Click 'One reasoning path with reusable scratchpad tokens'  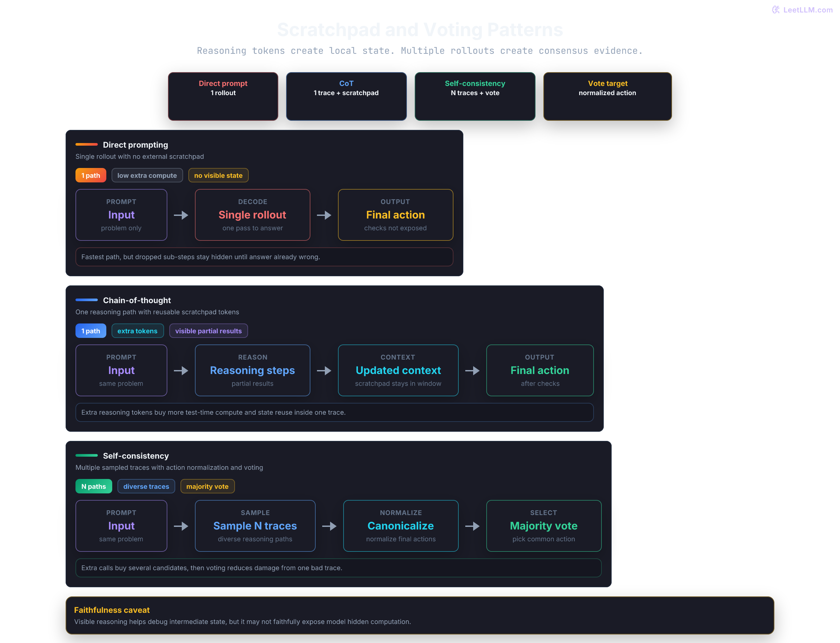[x=157, y=312]
